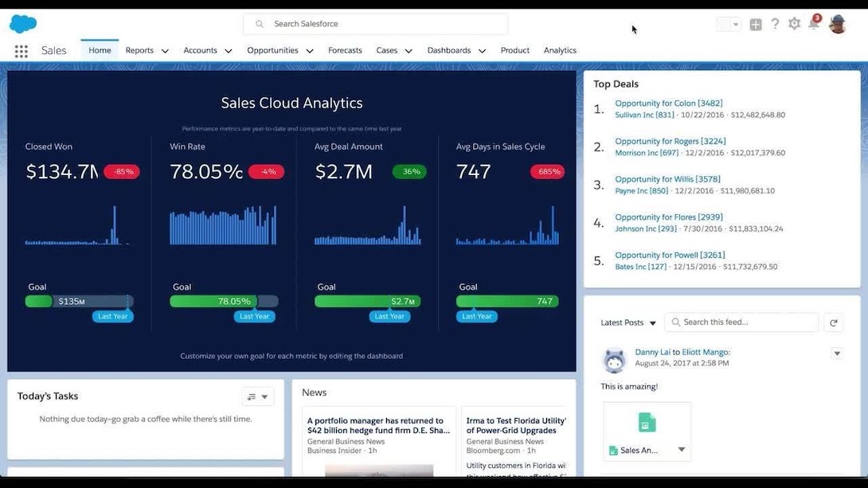Open the setup gear icon
868x488 pixels.
pos(794,24)
